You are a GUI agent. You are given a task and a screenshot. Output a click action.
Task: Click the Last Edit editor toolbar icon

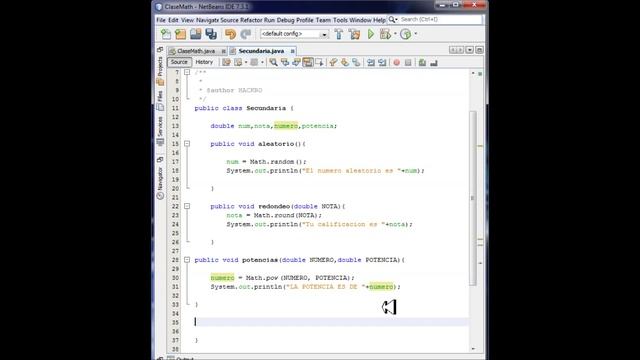point(226,62)
